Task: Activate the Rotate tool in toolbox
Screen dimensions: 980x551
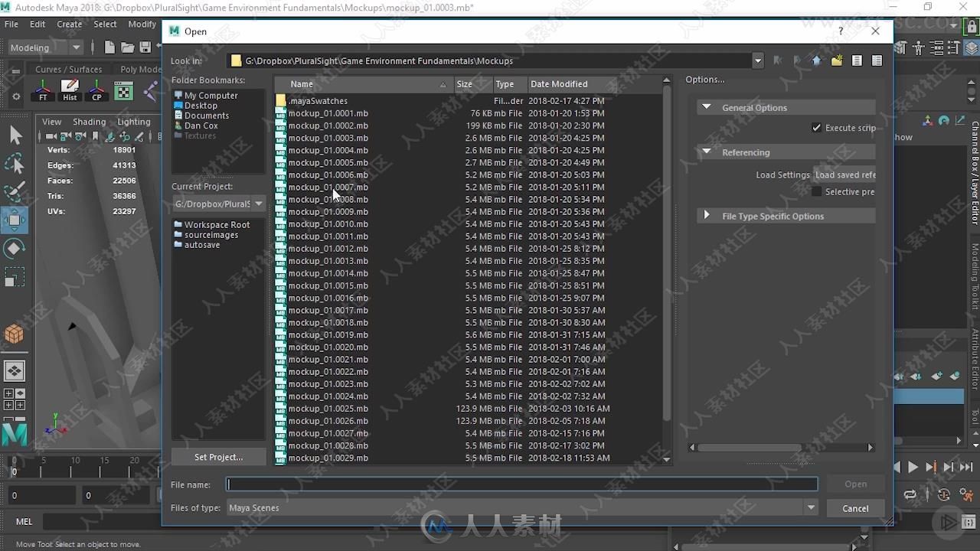Action: click(15, 249)
